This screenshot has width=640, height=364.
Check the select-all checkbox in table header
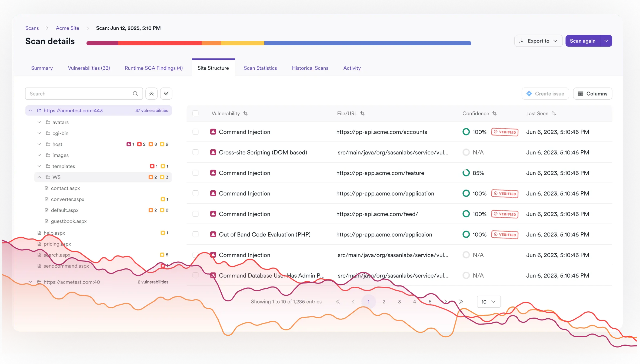195,113
